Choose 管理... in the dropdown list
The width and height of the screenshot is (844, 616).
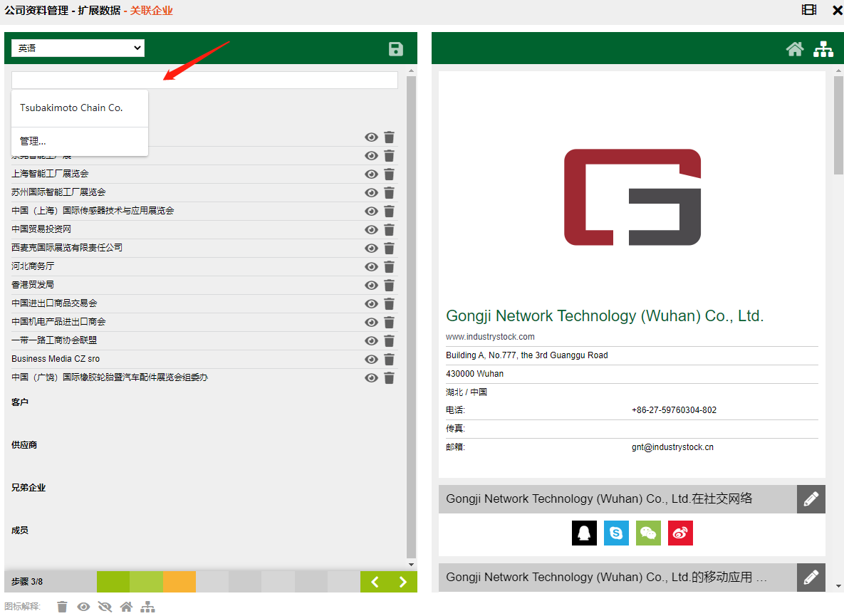[33, 141]
